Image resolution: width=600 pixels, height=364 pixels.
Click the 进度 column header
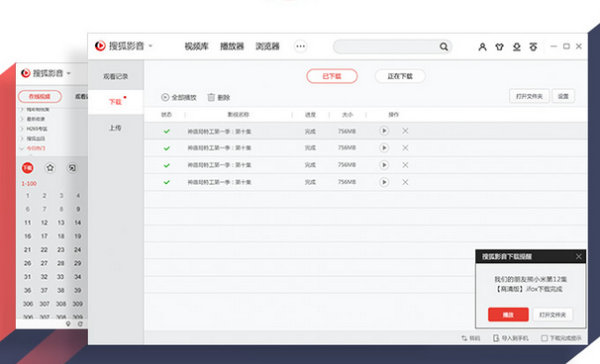(310, 115)
